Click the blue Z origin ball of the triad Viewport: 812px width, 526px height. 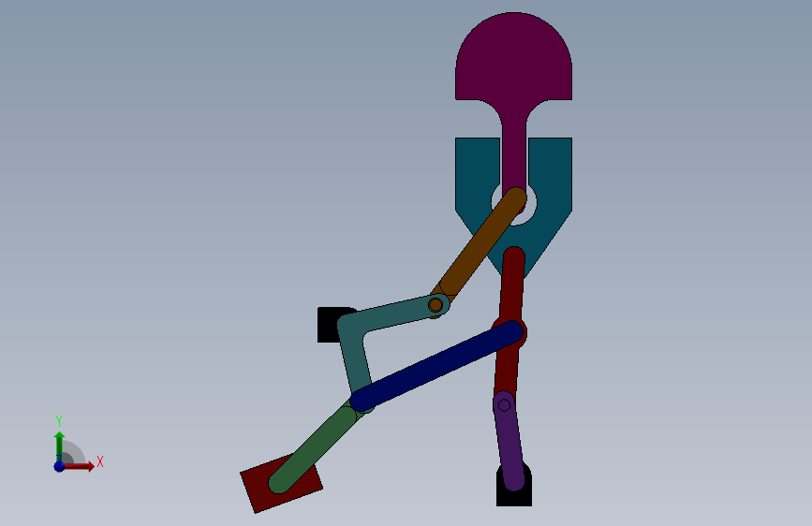pyautogui.click(x=59, y=466)
